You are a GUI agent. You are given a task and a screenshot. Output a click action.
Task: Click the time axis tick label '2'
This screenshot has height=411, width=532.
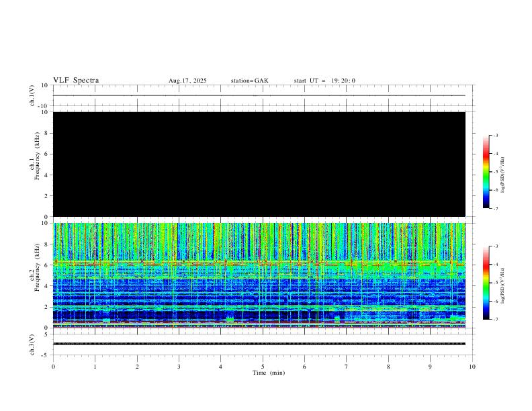point(137,367)
